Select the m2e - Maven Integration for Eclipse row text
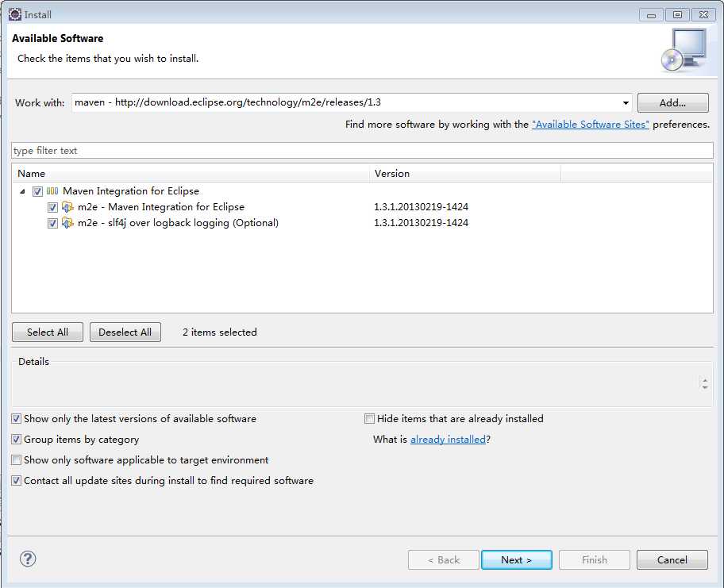The width and height of the screenshot is (724, 588). click(161, 207)
